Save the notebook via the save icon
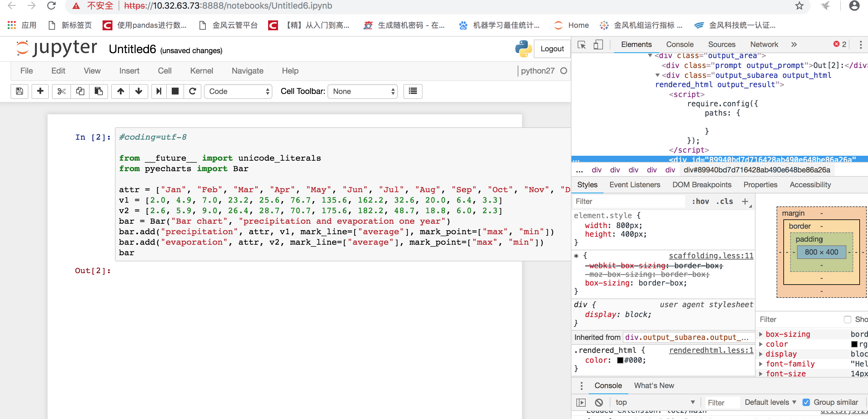This screenshot has width=868, height=419. (x=19, y=91)
